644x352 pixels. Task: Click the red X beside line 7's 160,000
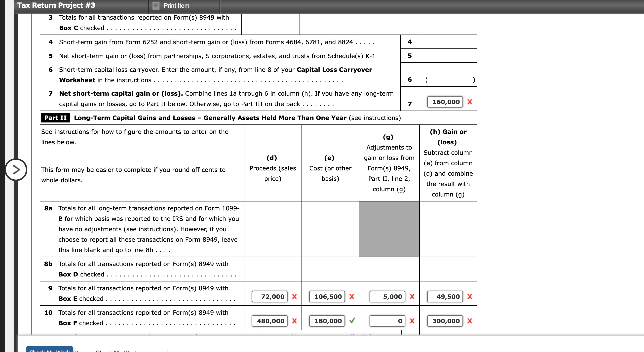click(x=470, y=102)
